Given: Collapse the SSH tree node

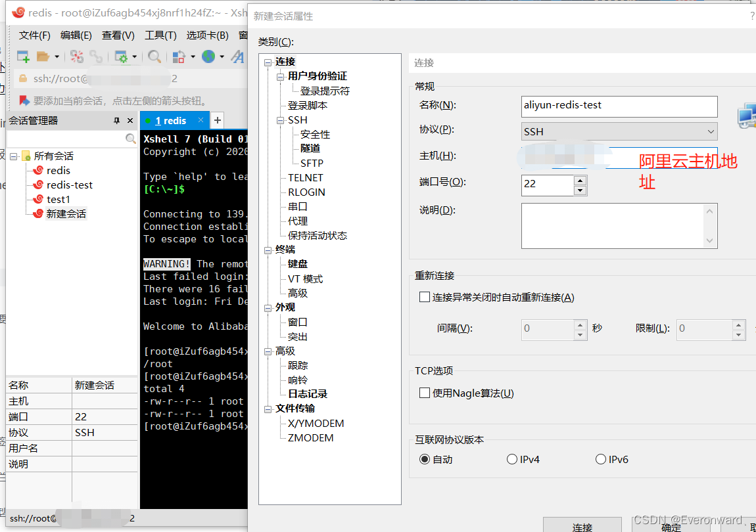Looking at the screenshot, I should point(281,120).
